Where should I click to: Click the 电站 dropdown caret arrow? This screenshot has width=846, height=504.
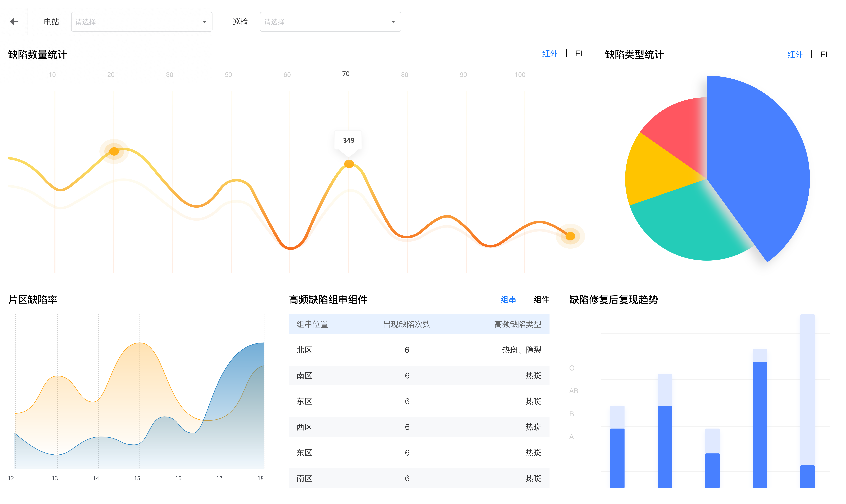tap(204, 22)
